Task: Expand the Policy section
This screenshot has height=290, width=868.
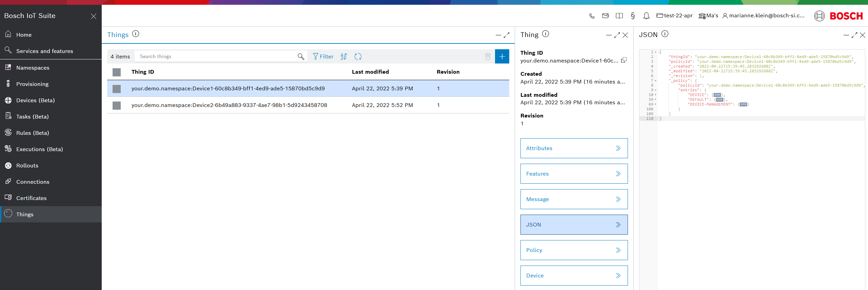Action: pyautogui.click(x=574, y=250)
